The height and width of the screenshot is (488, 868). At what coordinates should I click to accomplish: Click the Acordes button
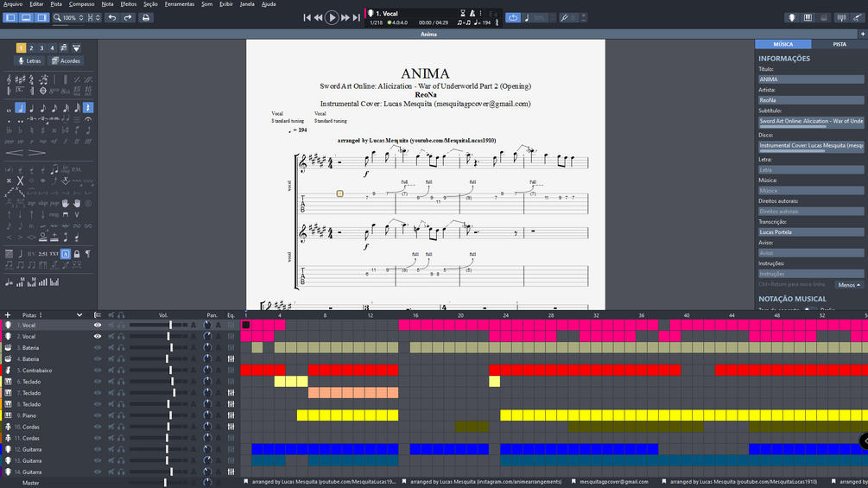(66, 60)
